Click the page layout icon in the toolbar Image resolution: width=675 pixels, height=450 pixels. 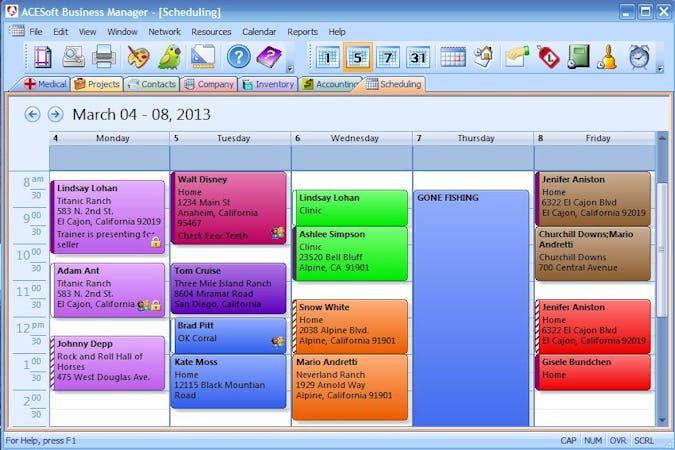pos(43,57)
